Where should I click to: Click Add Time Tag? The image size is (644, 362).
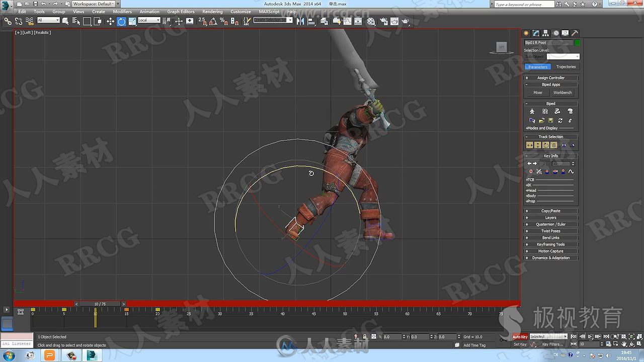tap(474, 345)
